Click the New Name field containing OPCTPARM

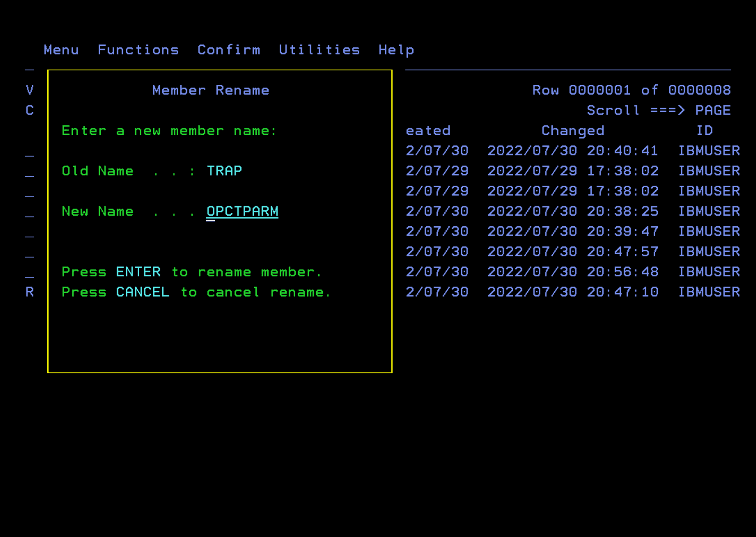242,211
